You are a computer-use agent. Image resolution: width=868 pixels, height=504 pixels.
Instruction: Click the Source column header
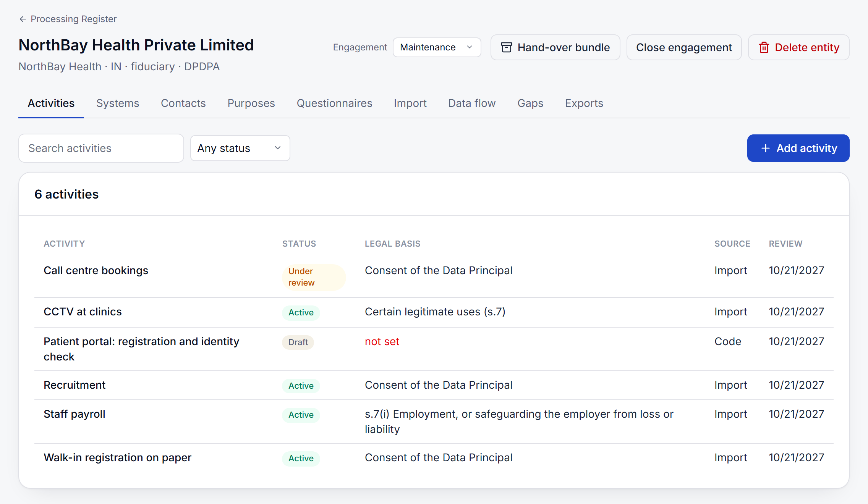click(732, 244)
